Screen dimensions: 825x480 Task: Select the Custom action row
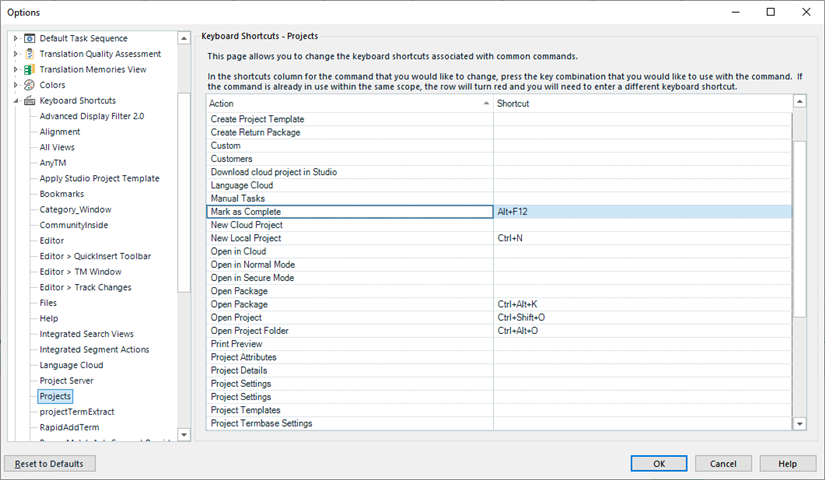(499, 145)
